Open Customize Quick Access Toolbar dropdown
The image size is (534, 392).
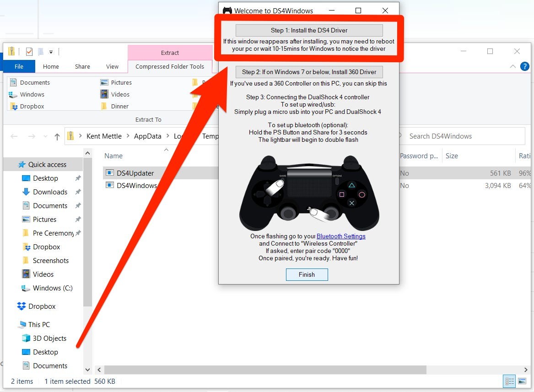tap(51, 52)
